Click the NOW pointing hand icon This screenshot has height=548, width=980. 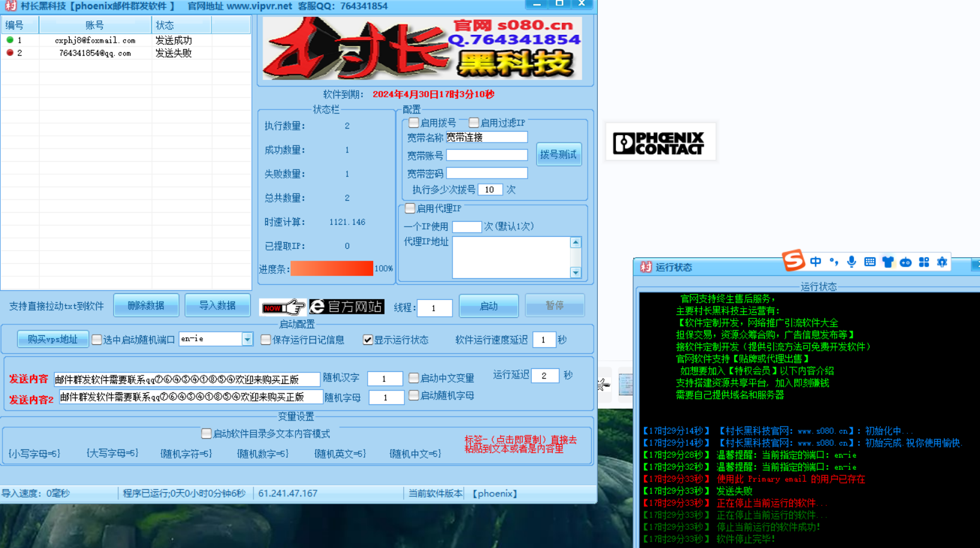[x=283, y=307]
